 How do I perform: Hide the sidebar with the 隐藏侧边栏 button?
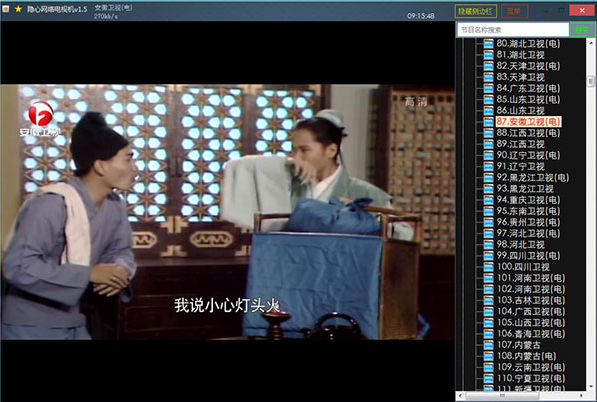pos(476,11)
